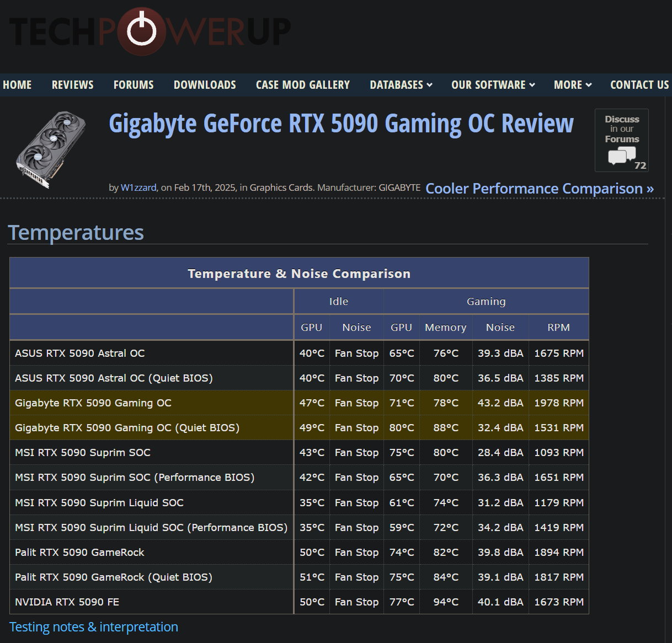
Task: Click the Memory column header
Action: click(446, 327)
